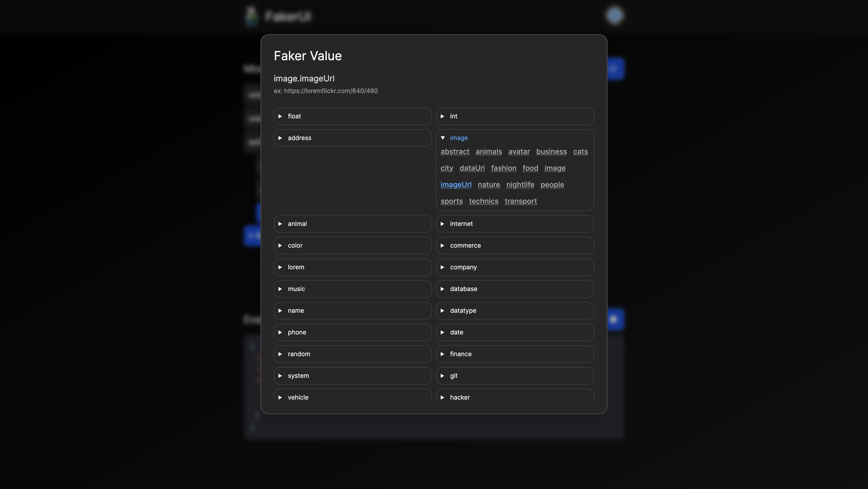Expand the git category
Image resolution: width=868 pixels, height=489 pixels.
tap(515, 376)
